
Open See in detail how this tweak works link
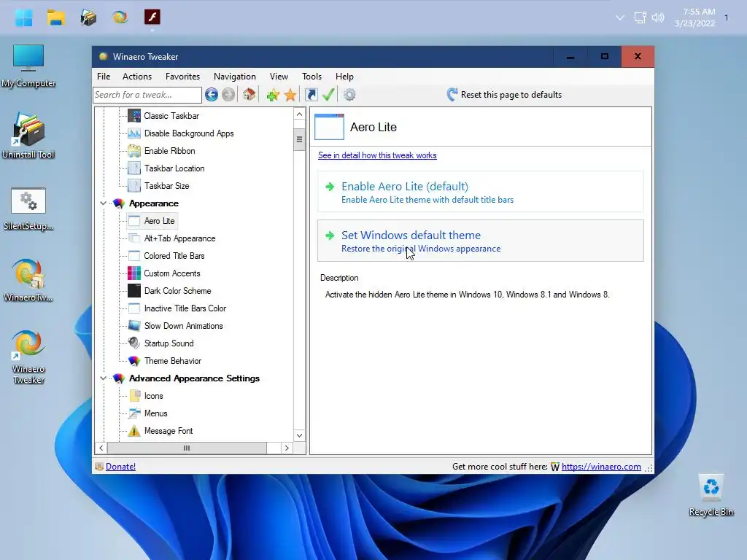click(x=377, y=155)
